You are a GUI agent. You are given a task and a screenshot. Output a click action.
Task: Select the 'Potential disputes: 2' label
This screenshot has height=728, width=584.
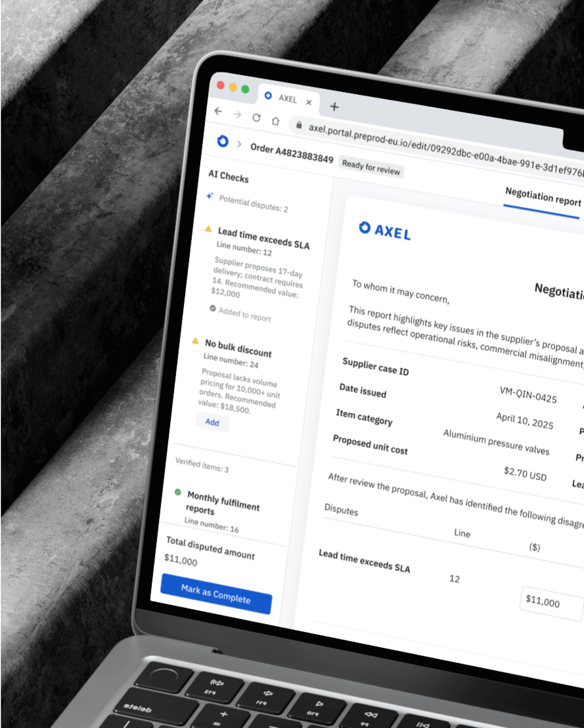click(x=253, y=203)
